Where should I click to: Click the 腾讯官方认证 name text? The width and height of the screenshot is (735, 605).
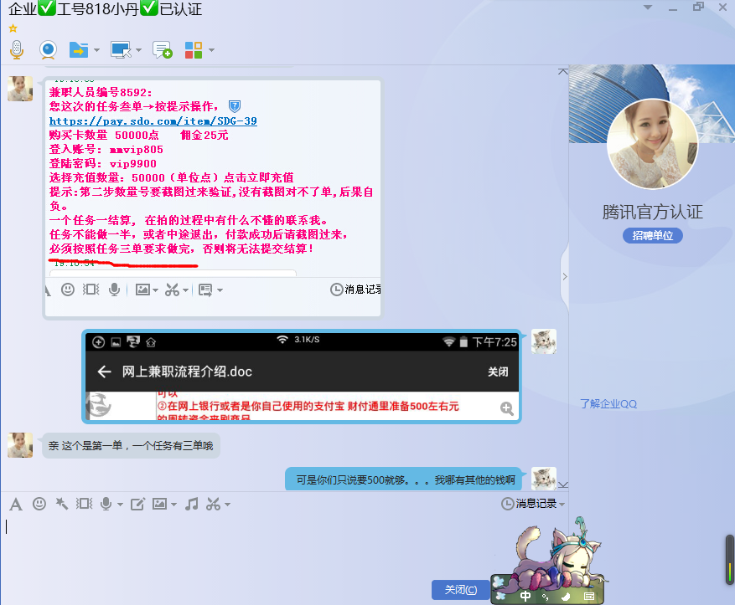(652, 212)
